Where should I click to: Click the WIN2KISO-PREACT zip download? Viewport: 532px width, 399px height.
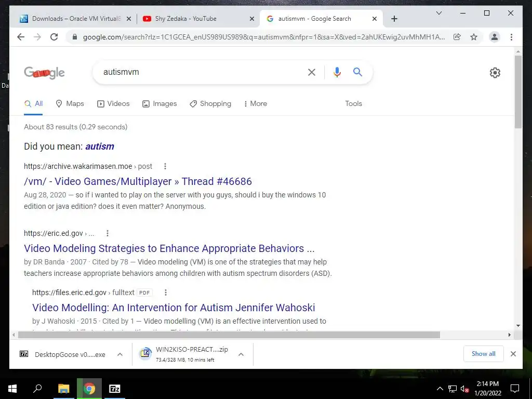coord(185,354)
